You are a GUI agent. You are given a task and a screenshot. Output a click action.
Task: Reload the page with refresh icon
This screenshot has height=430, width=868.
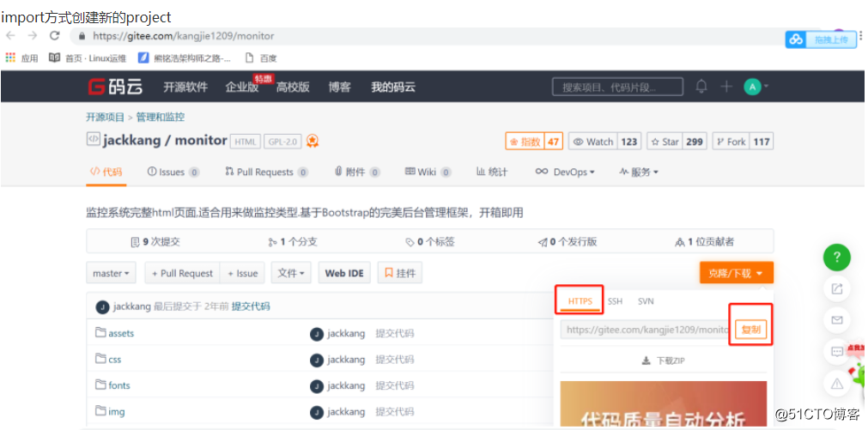(54, 36)
